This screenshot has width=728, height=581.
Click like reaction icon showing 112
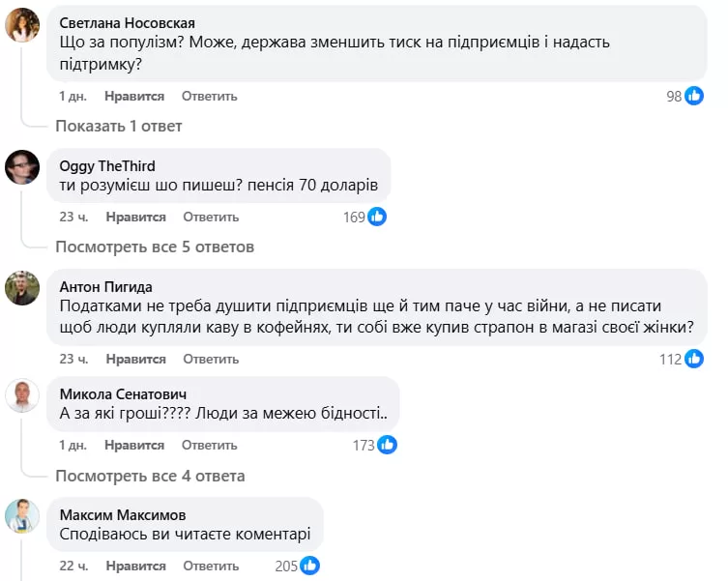tap(694, 359)
